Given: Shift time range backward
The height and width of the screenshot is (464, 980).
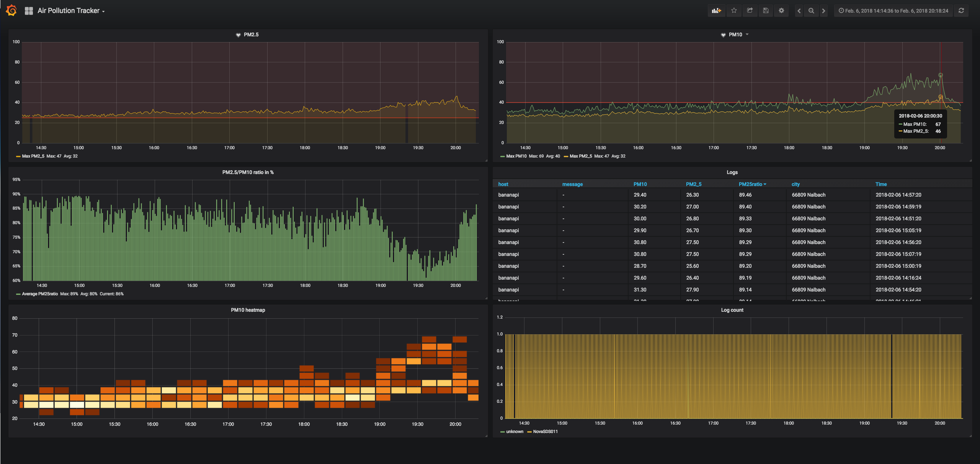Looking at the screenshot, I should pyautogui.click(x=799, y=11).
